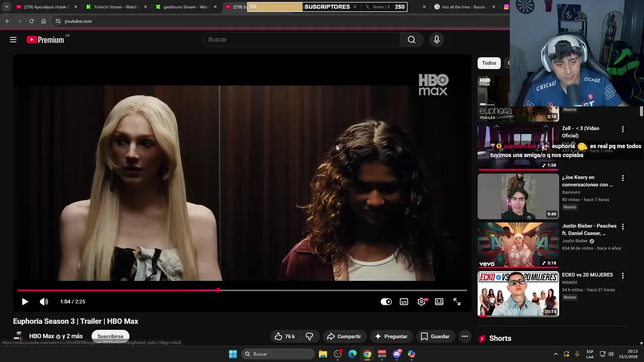Image resolution: width=644 pixels, height=362 pixels.
Task: Play the Euphoria trailer
Action: click(25, 302)
